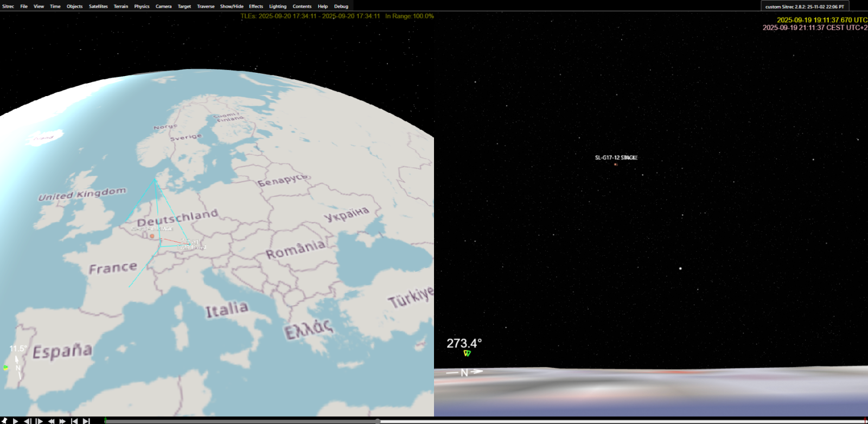The width and height of the screenshot is (868, 424).
Task: Jump to the last frame
Action: click(86, 421)
